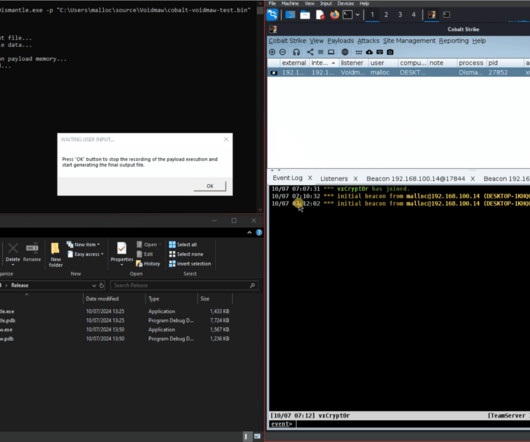Expand the Easy access dropdown
This screenshot has height=442, width=530.
(x=102, y=254)
